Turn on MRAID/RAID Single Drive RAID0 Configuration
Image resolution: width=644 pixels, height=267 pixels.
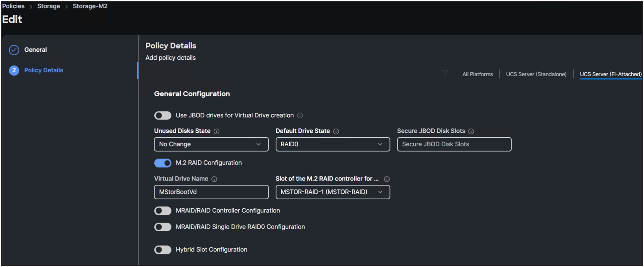tap(163, 227)
